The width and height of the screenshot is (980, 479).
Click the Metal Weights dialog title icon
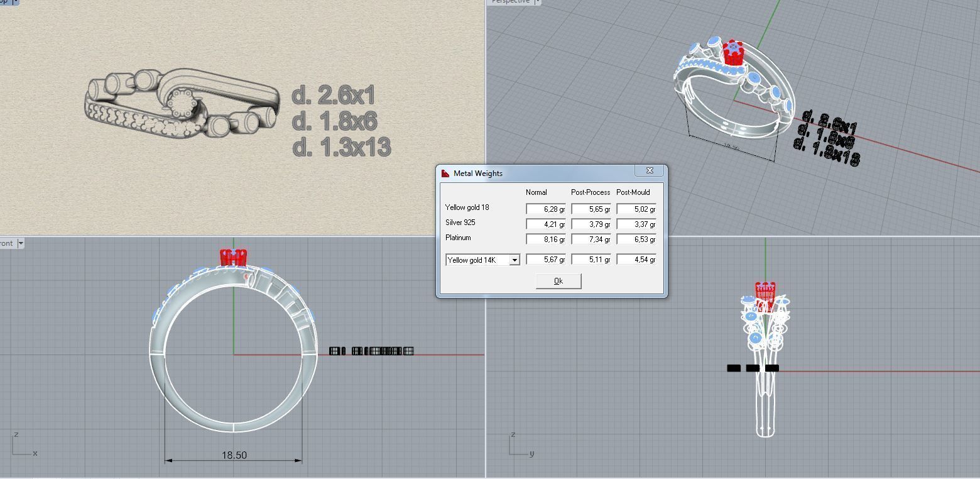click(445, 173)
